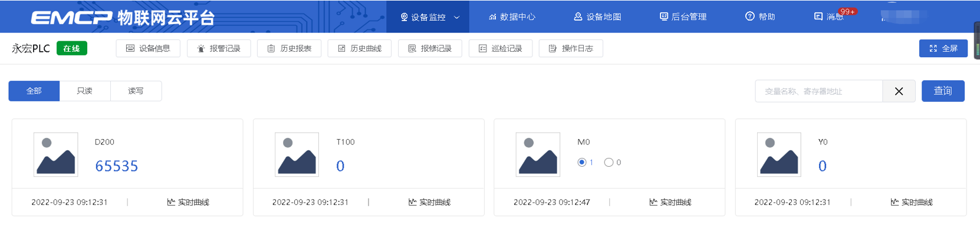Screen dimensions: 980x228
Task: Click the Y0 variable label
Action: click(823, 142)
